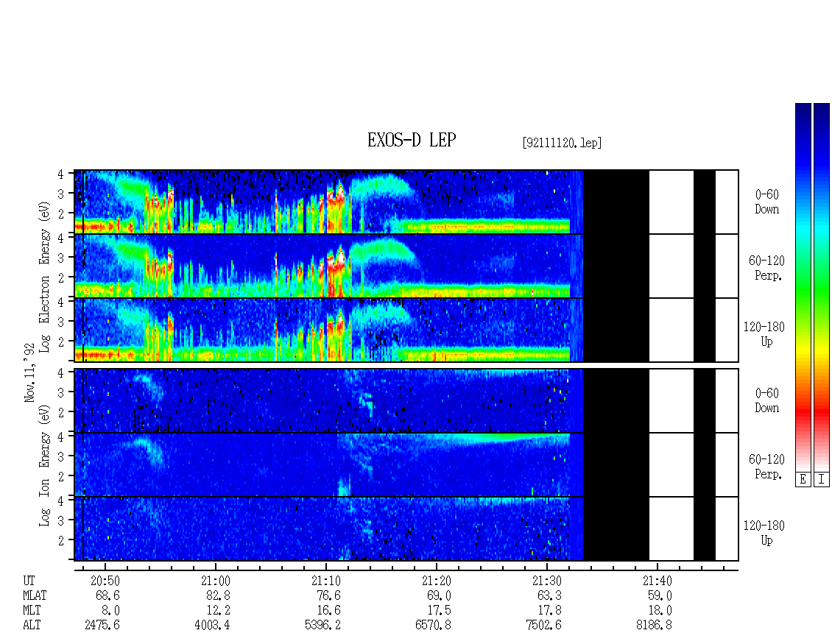Select the 21:20 time tick label
The width and height of the screenshot is (832, 644).
[436, 581]
